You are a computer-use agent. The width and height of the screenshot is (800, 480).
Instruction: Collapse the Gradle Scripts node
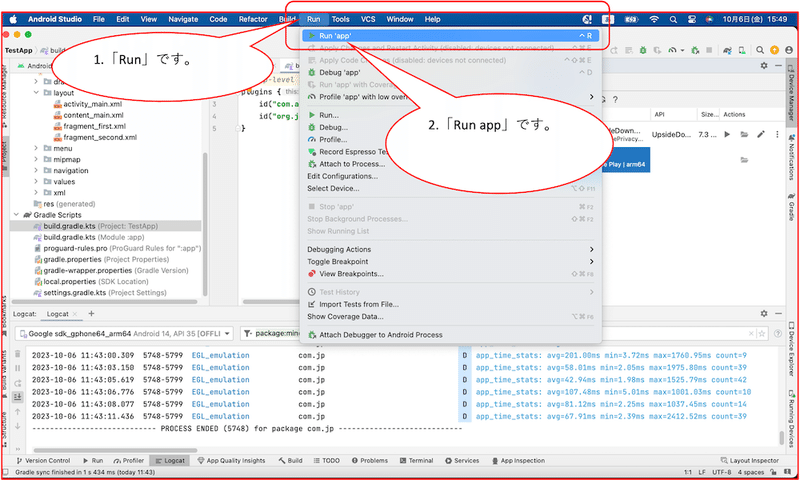point(17,215)
